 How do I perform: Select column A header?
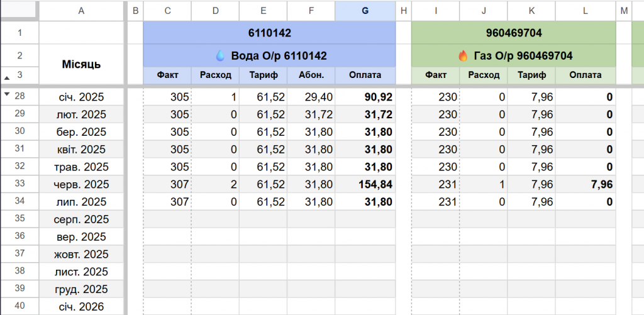click(81, 11)
